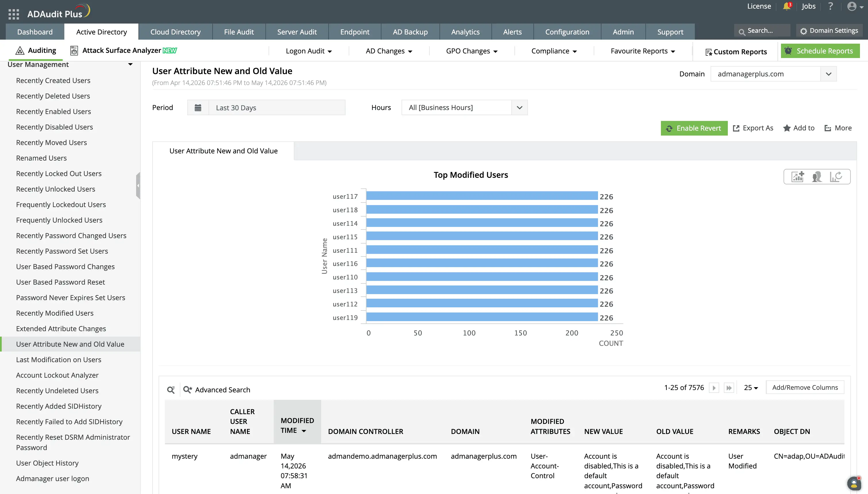Image resolution: width=868 pixels, height=494 pixels.
Task: Click the Enable Revert refresh icon
Action: tap(669, 128)
